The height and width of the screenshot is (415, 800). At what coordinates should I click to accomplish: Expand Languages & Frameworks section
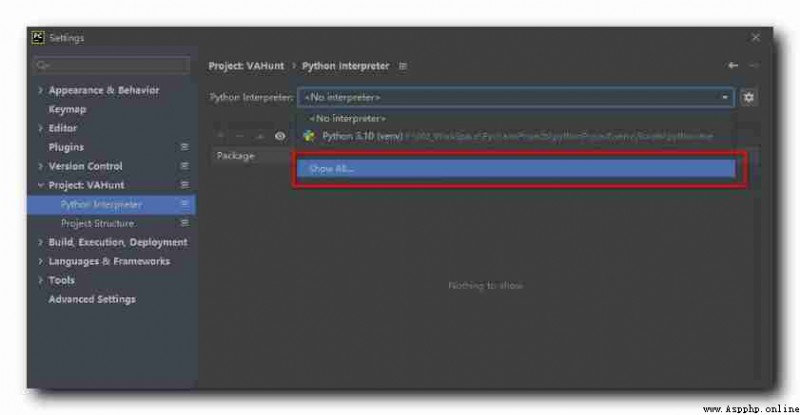pyautogui.click(x=40, y=261)
